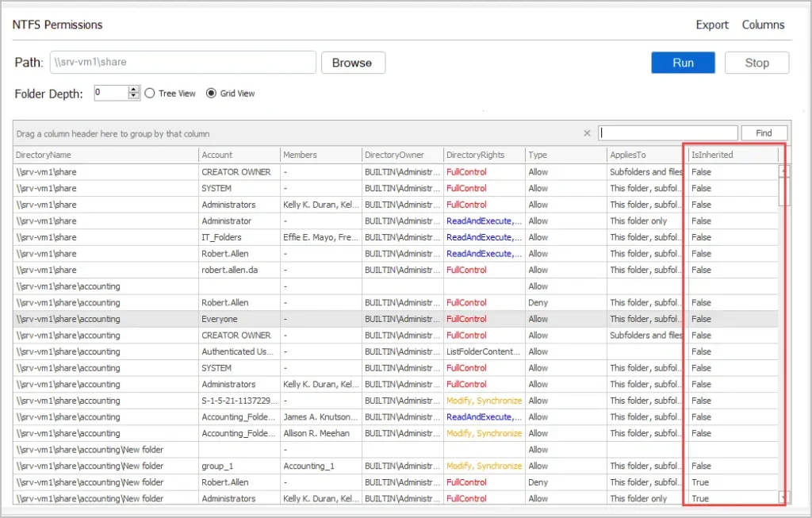The width and height of the screenshot is (812, 518).
Task: Click the grid scrollbar down arrow
Action: point(784,497)
